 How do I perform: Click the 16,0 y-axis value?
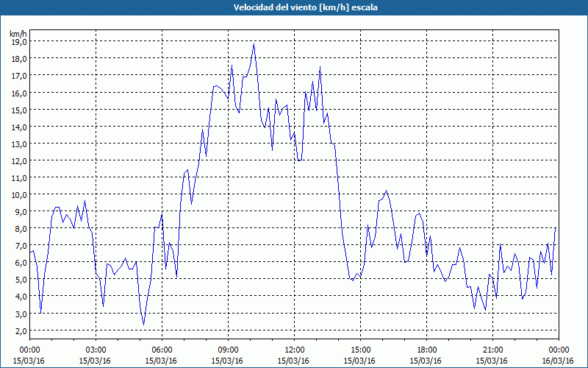[x=19, y=93]
